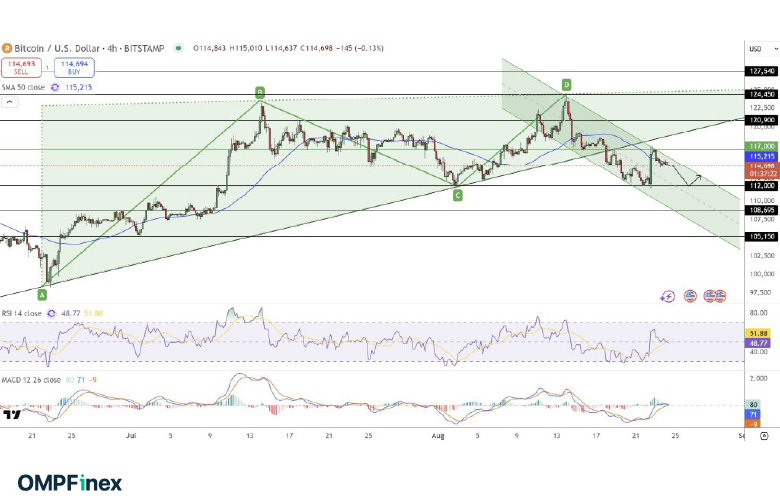Click the Bitcoin symbol logo icon
This screenshot has width=780, height=503.
[x=6, y=47]
